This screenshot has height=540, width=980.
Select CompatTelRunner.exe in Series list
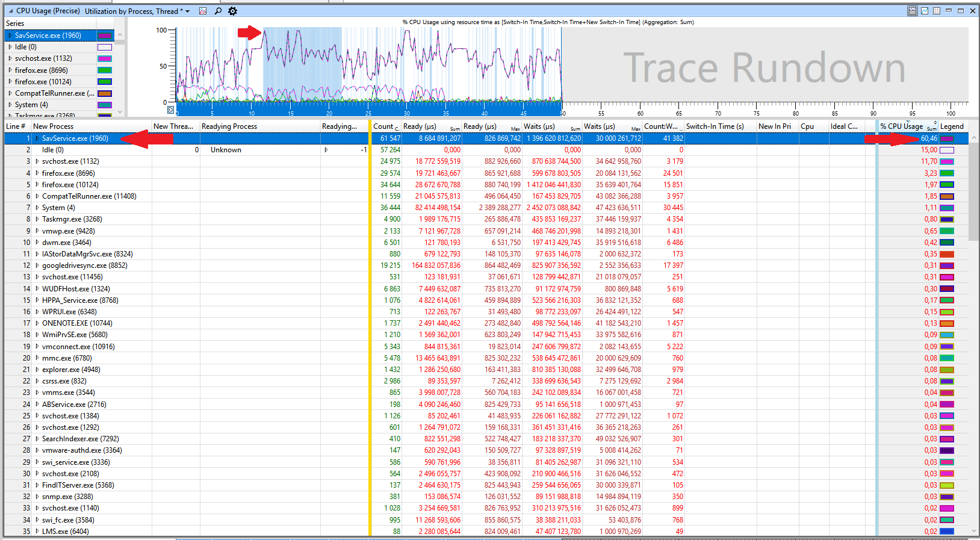point(51,93)
